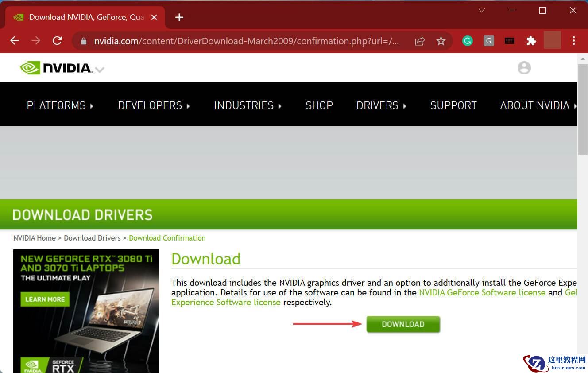Click LEARN MORE in the RTX ad
Viewport: 588px width, 373px height.
45,299
